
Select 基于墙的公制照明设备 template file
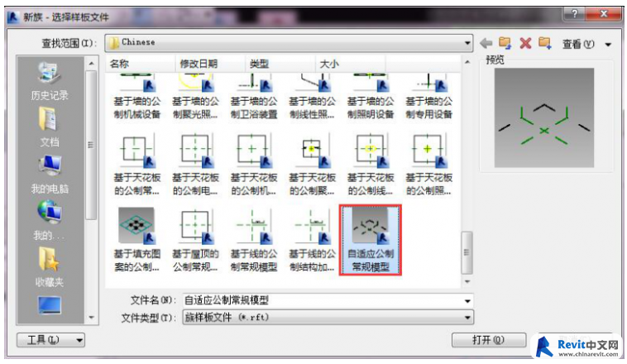pyautogui.click(x=371, y=97)
